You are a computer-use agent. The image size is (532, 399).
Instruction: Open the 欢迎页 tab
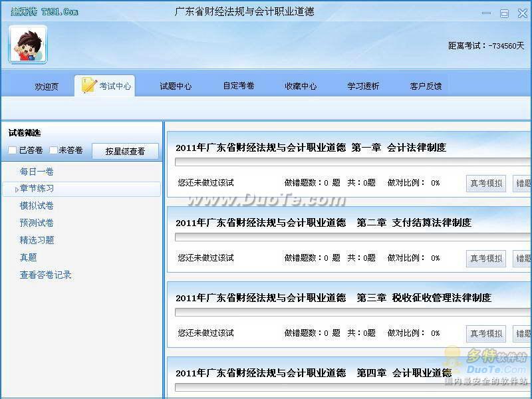click(47, 86)
